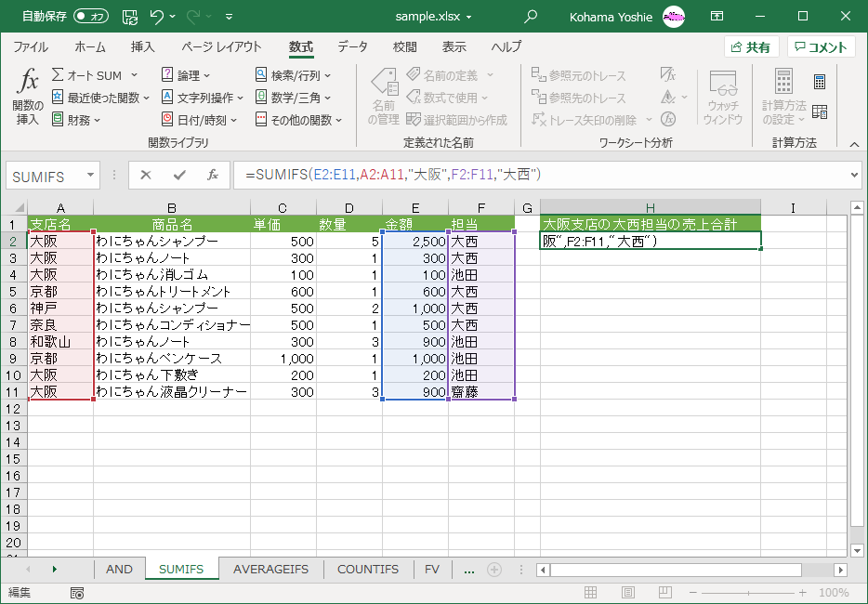Expand the formula bar chevron
This screenshot has height=604, width=868.
coord(855,176)
